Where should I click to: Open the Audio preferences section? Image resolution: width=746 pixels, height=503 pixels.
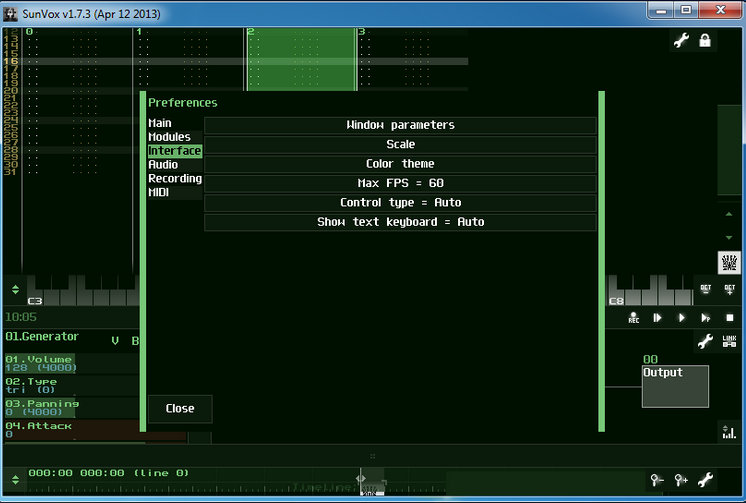click(163, 165)
